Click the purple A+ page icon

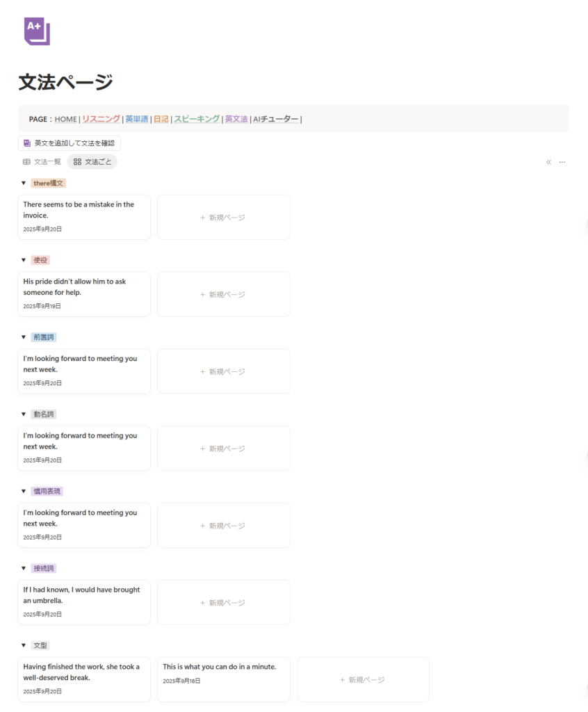click(x=37, y=32)
